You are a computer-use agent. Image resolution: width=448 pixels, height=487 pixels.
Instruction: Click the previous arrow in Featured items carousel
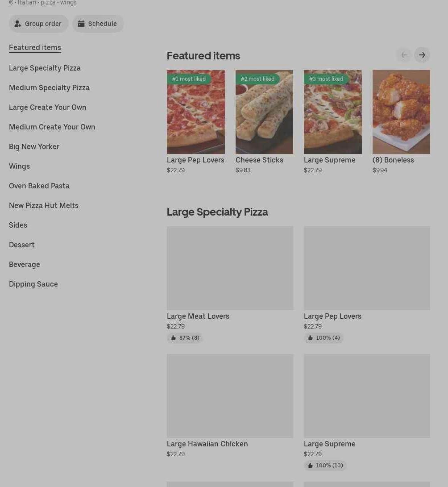[404, 55]
